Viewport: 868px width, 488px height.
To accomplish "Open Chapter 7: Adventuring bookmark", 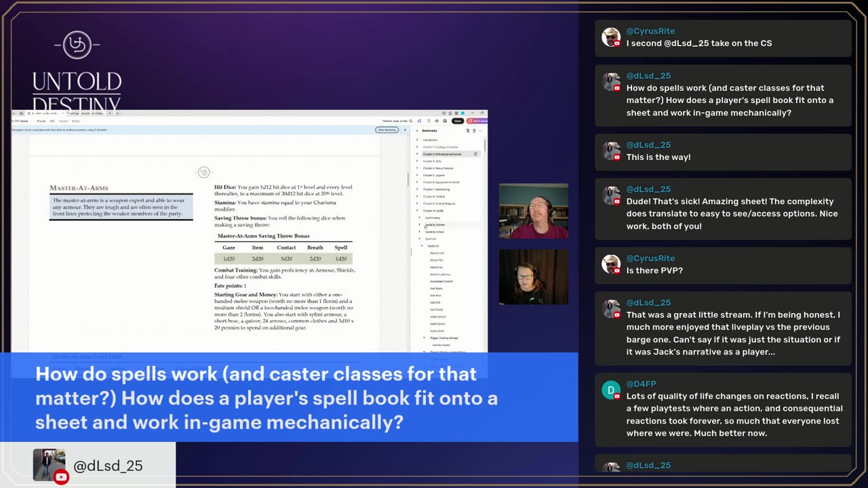I will 436,189.
